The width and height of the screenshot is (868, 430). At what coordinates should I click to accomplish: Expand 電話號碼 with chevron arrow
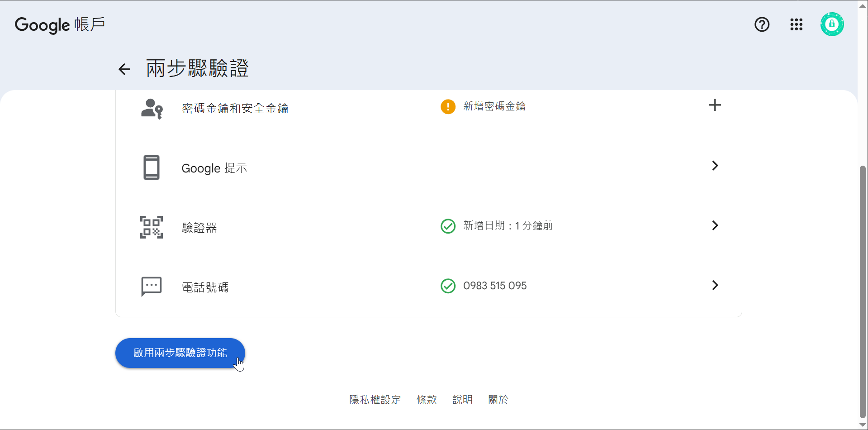[715, 285]
